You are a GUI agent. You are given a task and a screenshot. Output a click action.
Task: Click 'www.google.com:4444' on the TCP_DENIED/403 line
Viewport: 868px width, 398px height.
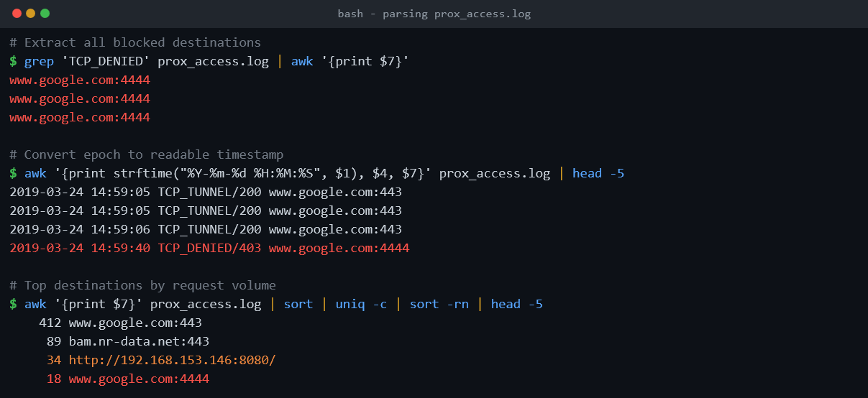pos(339,248)
